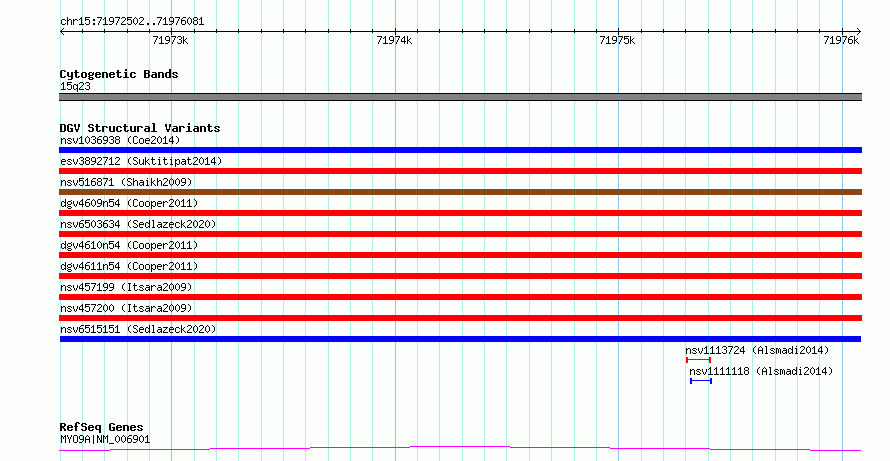This screenshot has width=890, height=461.
Task: Click the magenta MYO9A gene line
Action: [x=460, y=449]
